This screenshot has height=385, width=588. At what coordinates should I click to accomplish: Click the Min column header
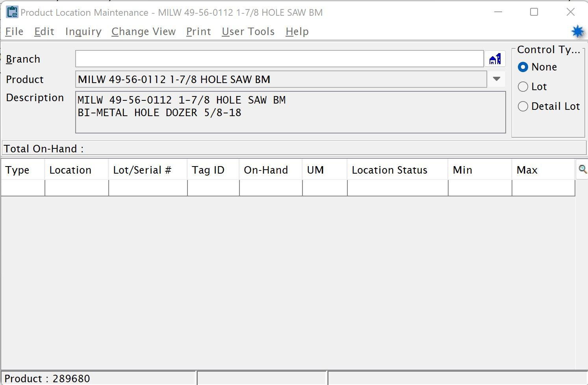point(480,170)
